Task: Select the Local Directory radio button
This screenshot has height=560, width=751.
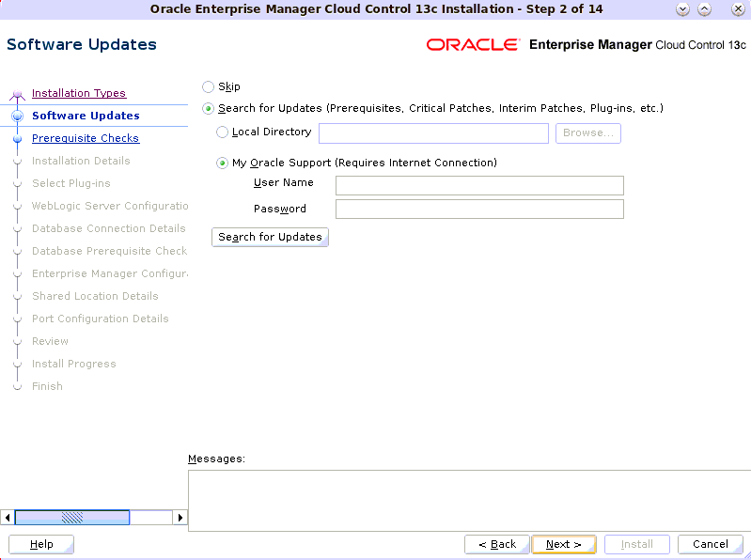Action: click(222, 132)
